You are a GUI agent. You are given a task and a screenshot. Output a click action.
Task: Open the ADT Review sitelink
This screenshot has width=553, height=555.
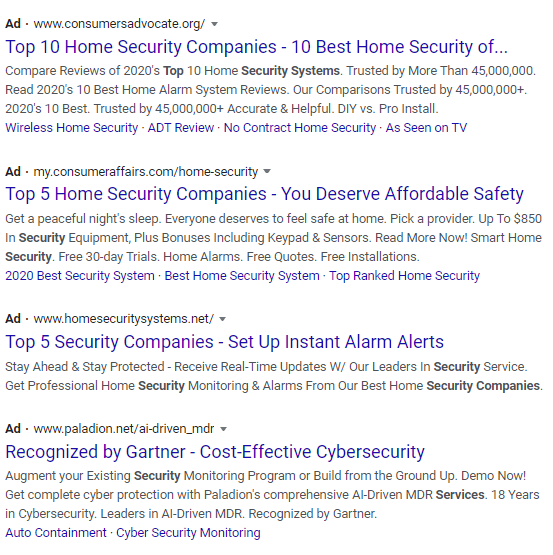[181, 128]
